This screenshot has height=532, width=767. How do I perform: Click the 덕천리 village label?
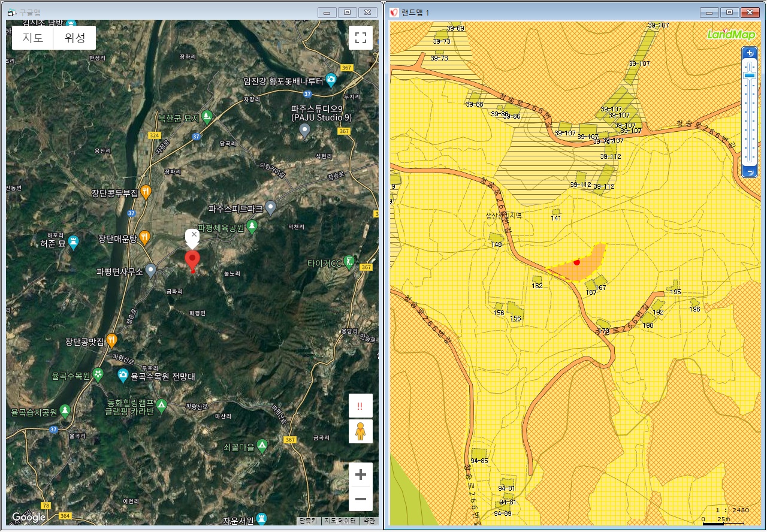[x=297, y=227]
